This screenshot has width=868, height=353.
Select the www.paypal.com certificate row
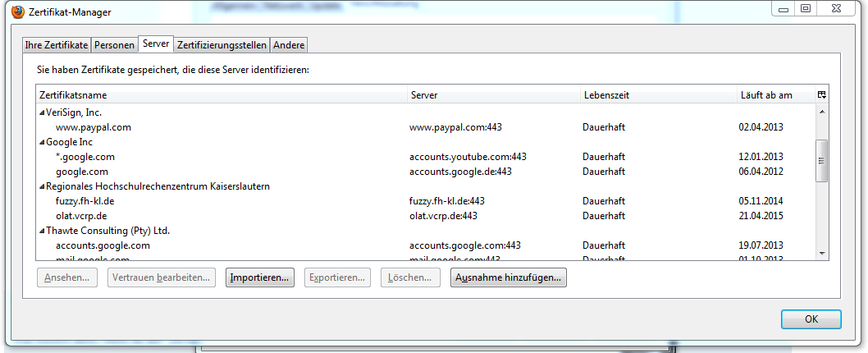click(x=427, y=127)
